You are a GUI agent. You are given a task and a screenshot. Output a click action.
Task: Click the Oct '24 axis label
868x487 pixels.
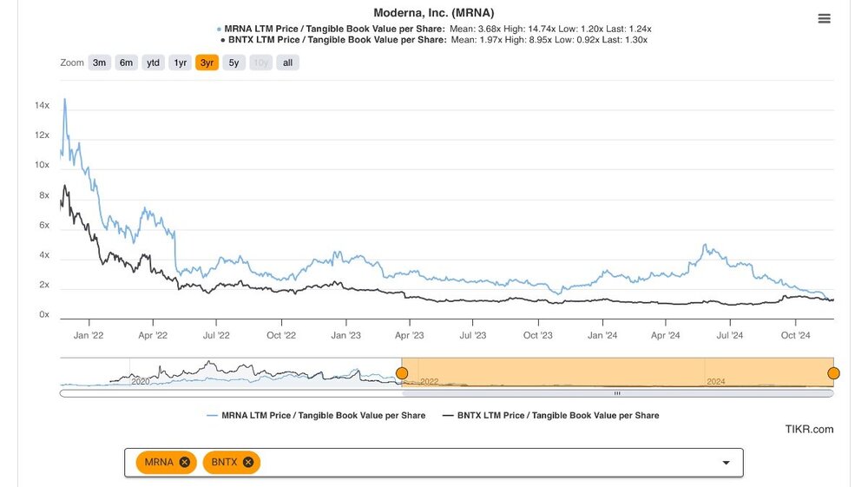tap(795, 335)
